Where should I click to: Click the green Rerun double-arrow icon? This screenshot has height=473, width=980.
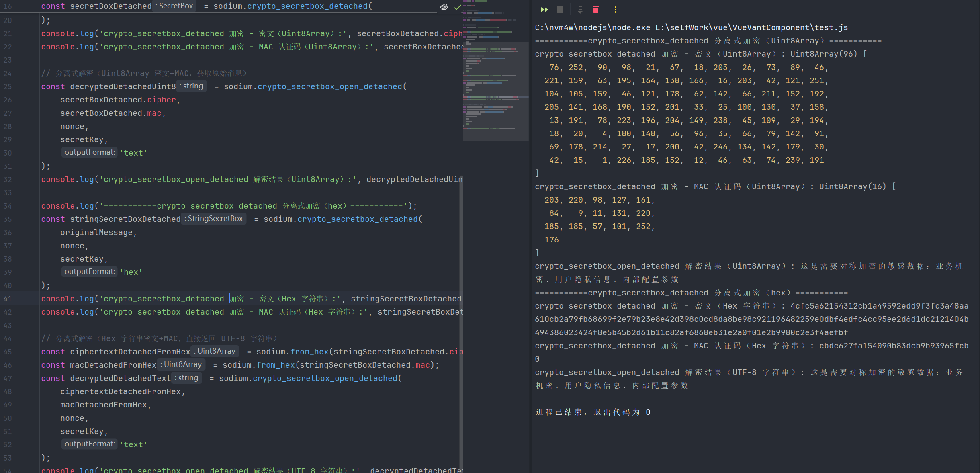(x=544, y=10)
